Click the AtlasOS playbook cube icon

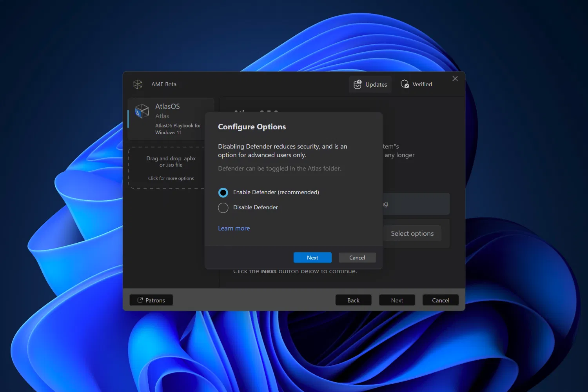(x=142, y=111)
